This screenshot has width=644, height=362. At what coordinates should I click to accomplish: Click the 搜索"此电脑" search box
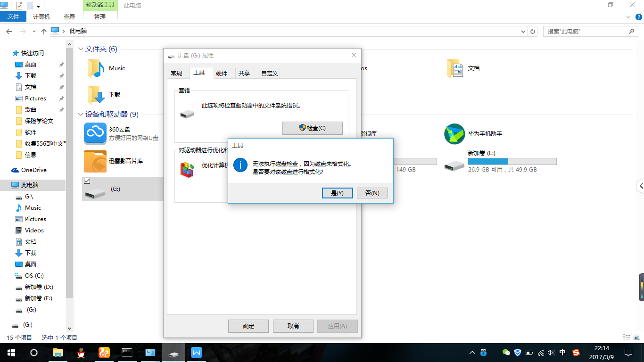[591, 31]
